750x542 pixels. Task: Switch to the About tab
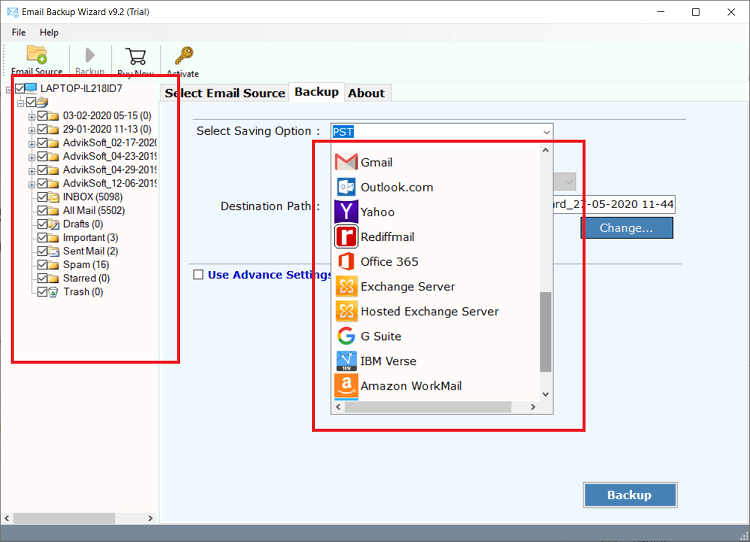366,93
